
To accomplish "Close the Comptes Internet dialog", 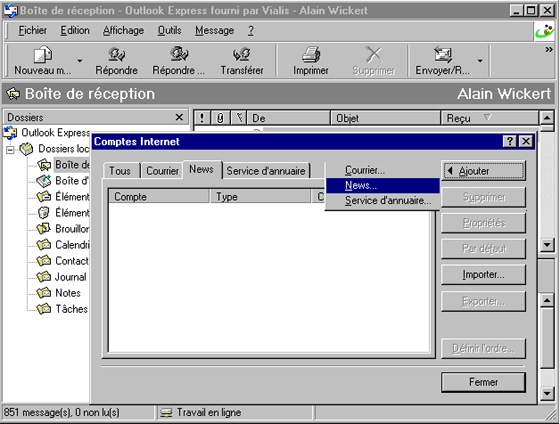I will [x=526, y=141].
